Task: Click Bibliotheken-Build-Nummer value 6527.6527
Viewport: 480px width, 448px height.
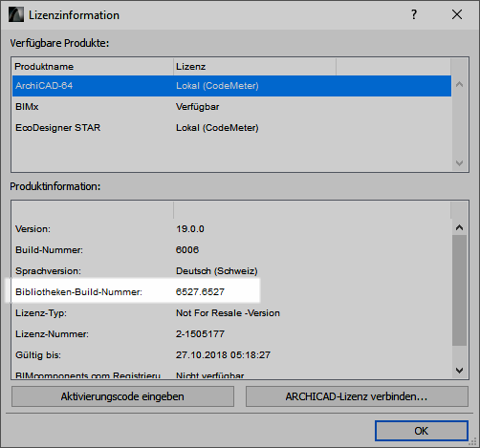Action: click(x=200, y=292)
